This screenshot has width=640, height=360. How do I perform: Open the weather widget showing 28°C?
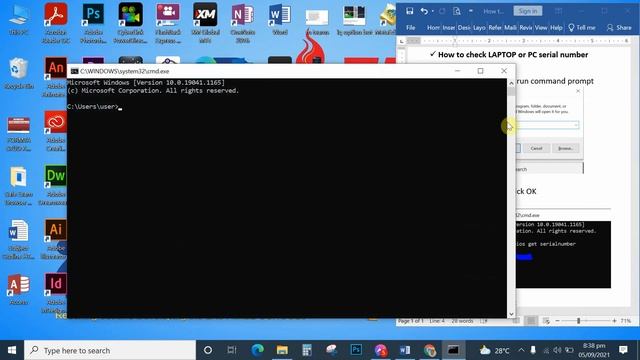[494, 350]
